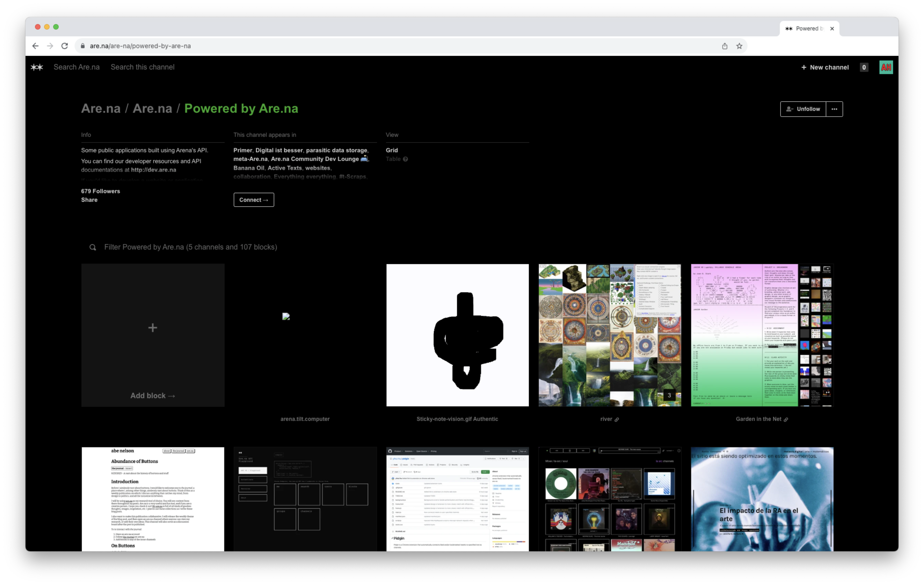Screen dimensions: 924x585
Task: Open the three-dot channel options menu
Action: click(834, 109)
